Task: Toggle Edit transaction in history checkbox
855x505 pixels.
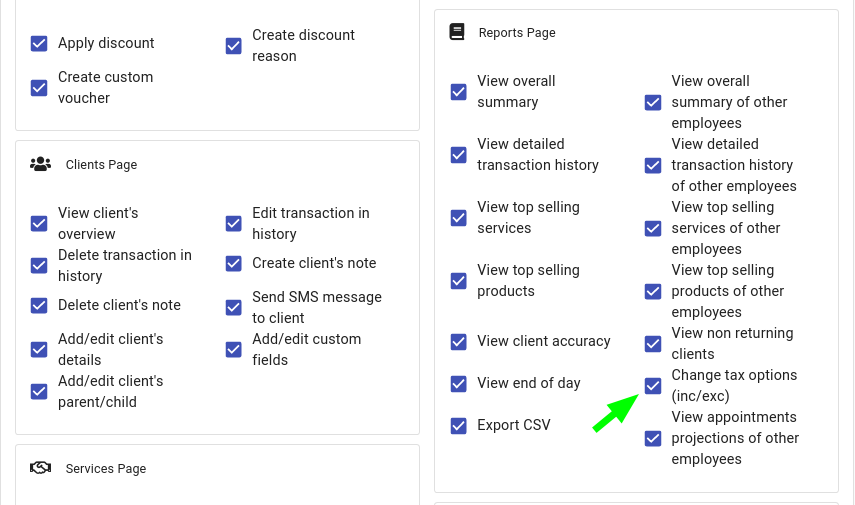Action: coord(233,223)
